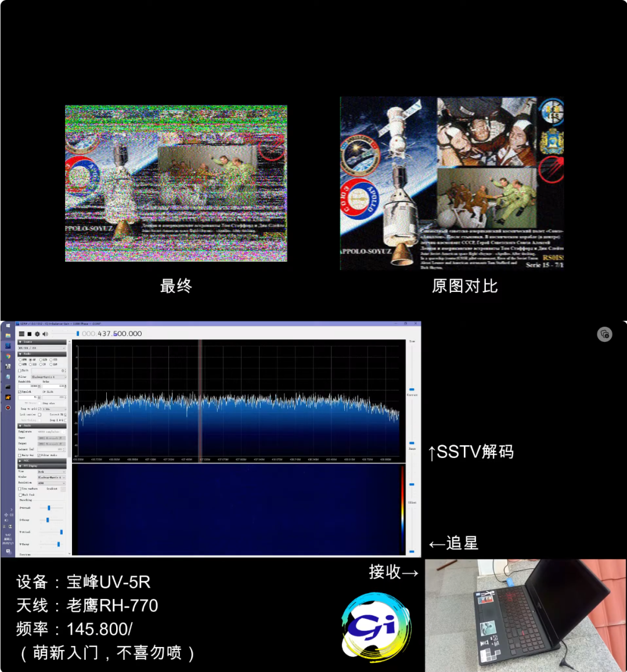This screenshot has height=672, width=627.
Task: Open the final decoded SSTV image
Action: (x=176, y=183)
